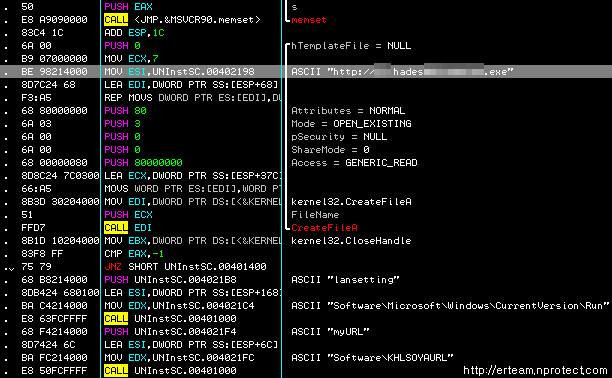
Task: Select the red CreateFileA comment
Action: [324, 228]
